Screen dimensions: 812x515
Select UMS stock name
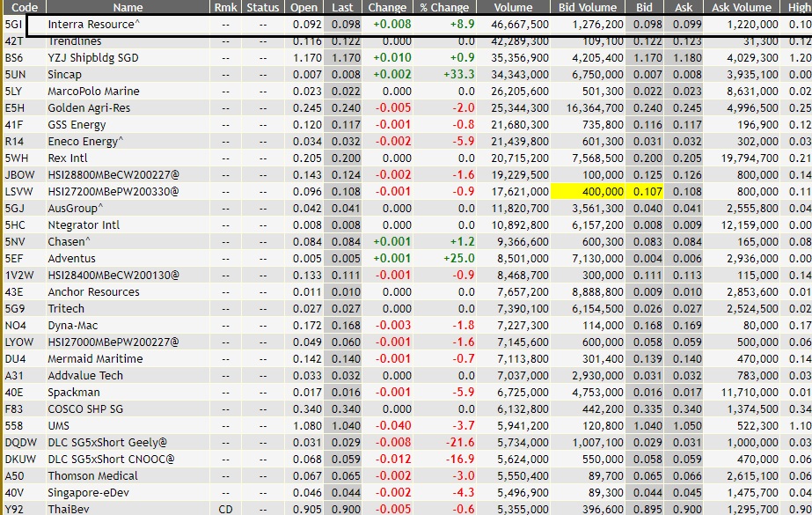click(59, 426)
